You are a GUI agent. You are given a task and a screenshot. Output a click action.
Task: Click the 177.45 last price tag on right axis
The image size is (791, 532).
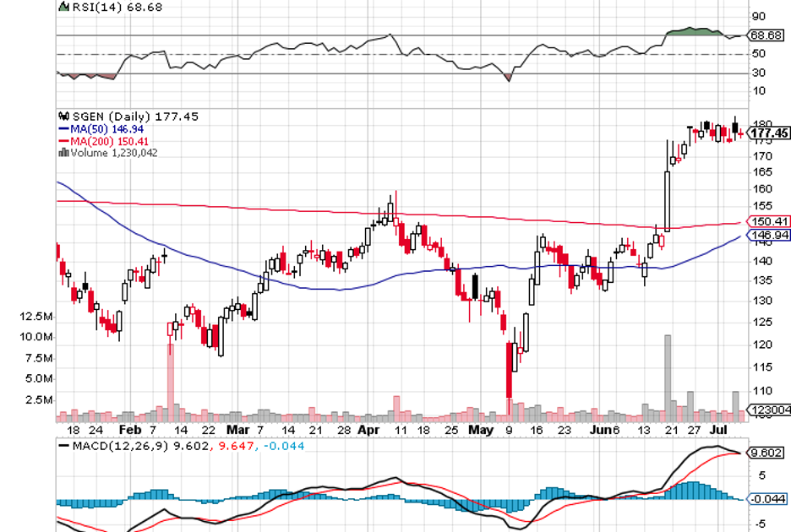click(x=769, y=133)
